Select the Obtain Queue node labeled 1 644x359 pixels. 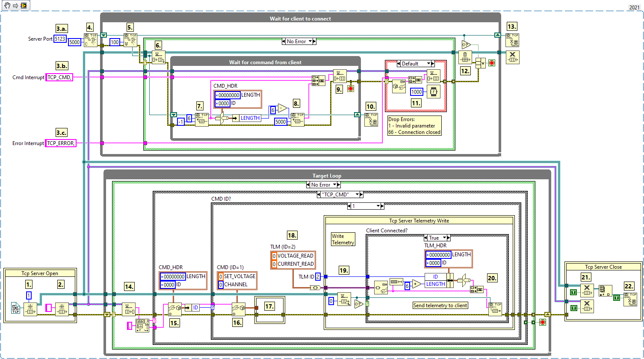(30, 309)
